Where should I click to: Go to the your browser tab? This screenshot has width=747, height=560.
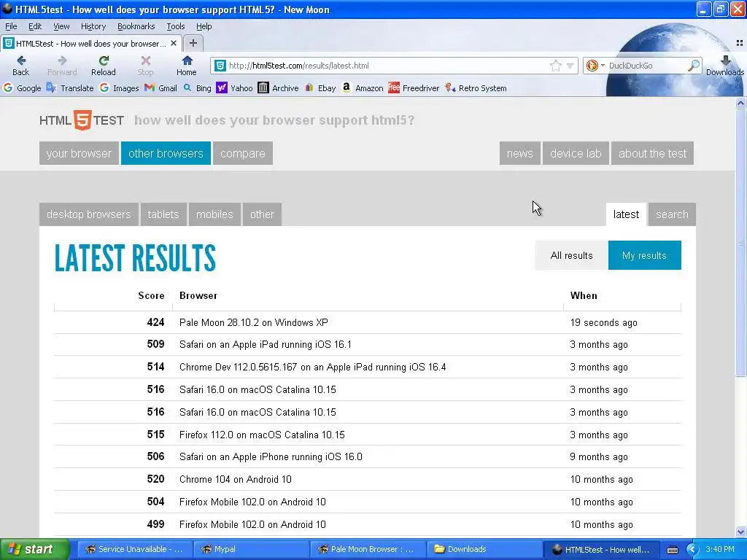pos(79,153)
